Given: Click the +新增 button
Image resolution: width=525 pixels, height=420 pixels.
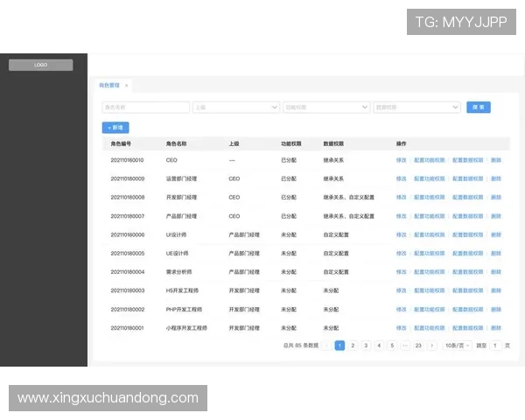Looking at the screenshot, I should coord(115,128).
